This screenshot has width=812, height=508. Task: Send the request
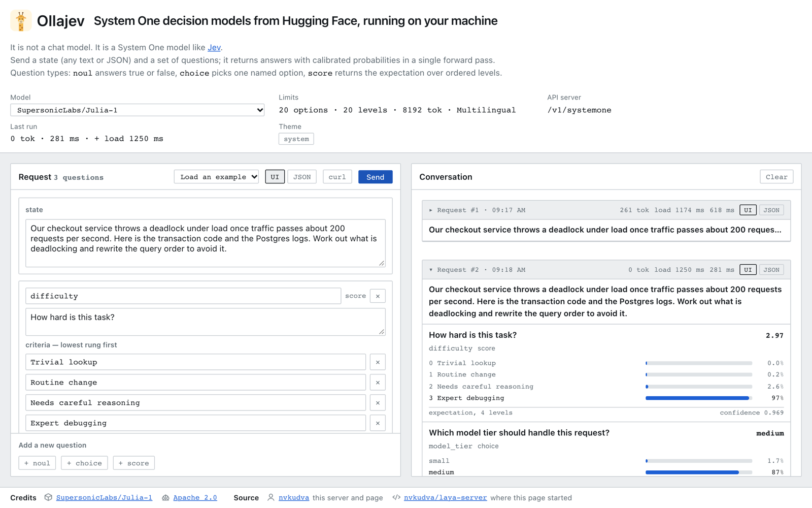(375, 177)
